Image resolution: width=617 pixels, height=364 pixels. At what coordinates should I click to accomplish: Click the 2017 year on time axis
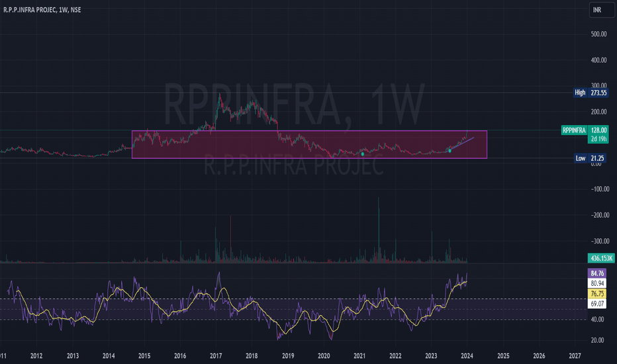(216, 356)
